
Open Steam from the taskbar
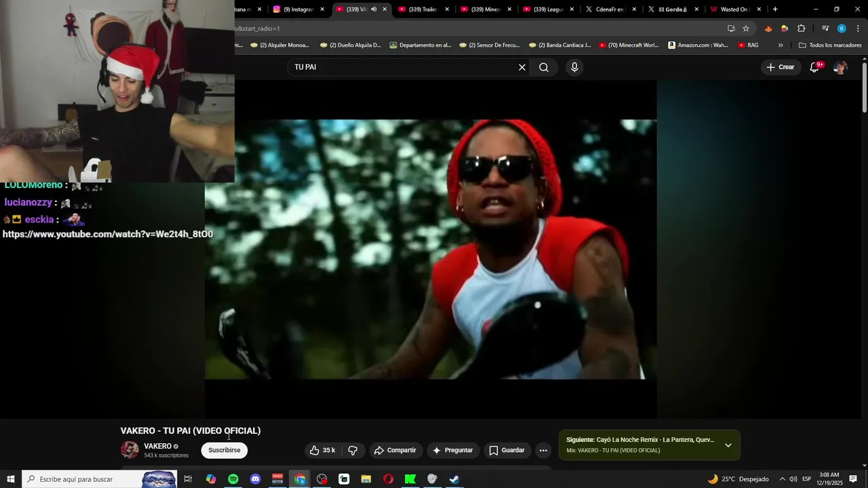454,479
